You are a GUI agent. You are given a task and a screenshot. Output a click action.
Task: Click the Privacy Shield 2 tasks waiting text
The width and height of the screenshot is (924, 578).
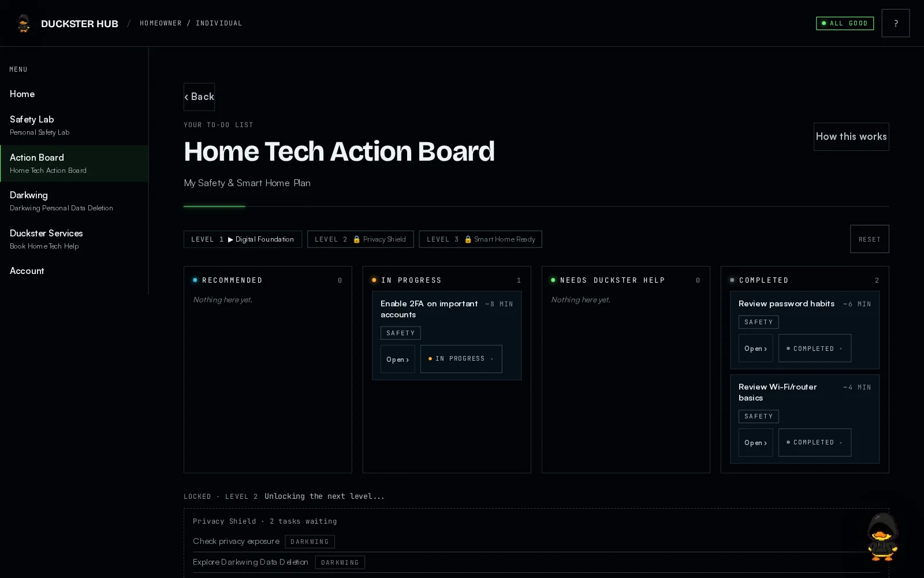(264, 521)
